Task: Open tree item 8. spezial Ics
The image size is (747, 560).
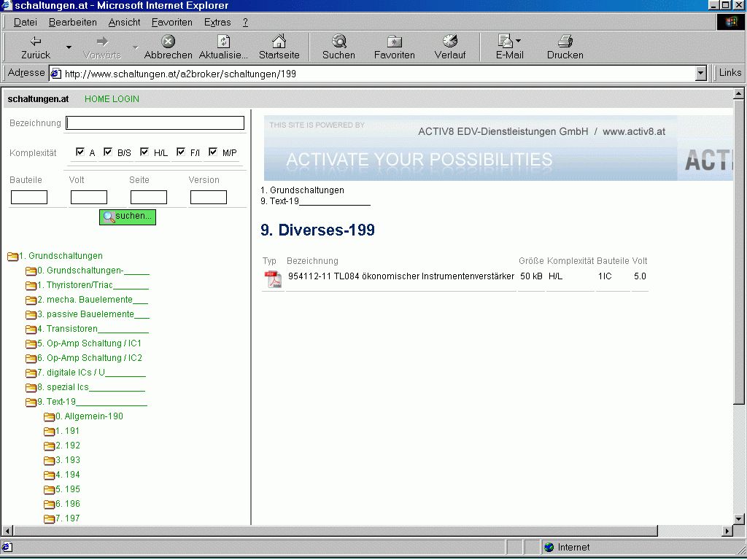Action: tap(91, 387)
